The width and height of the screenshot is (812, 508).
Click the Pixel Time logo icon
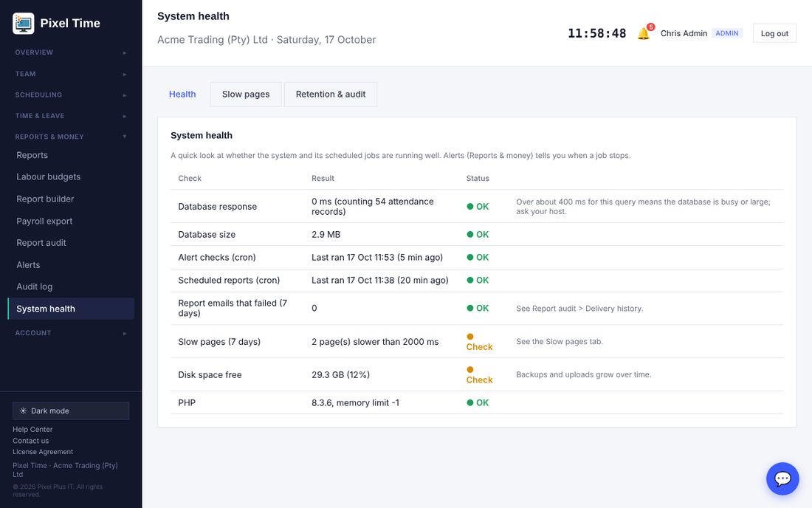(24, 24)
